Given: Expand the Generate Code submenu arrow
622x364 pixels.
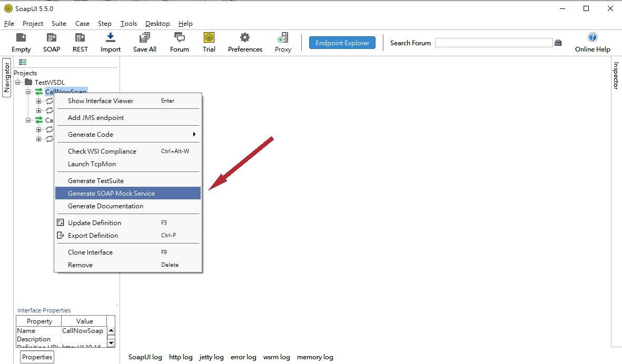Looking at the screenshot, I should coord(194,134).
